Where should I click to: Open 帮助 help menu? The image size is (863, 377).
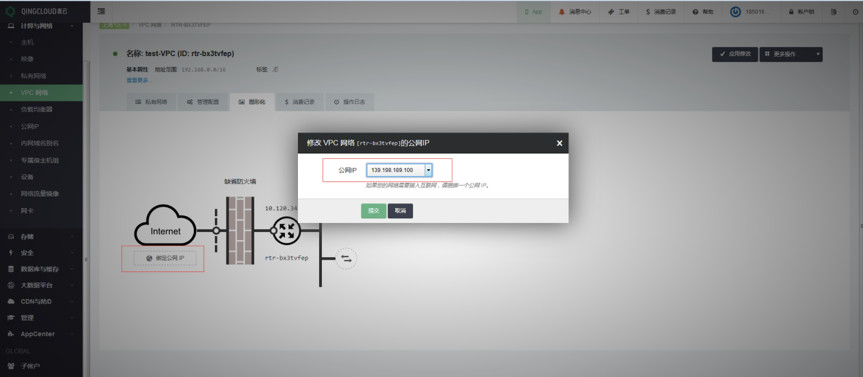click(703, 12)
